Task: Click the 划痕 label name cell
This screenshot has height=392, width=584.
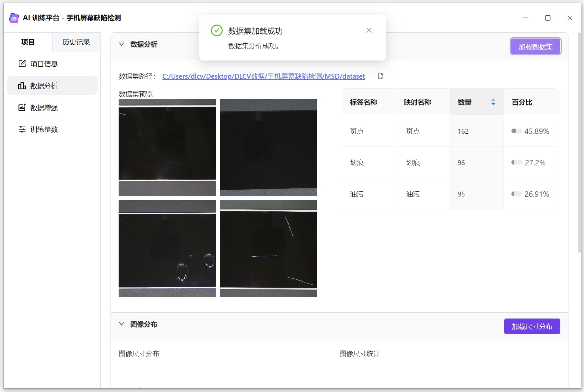Action: [369, 162]
